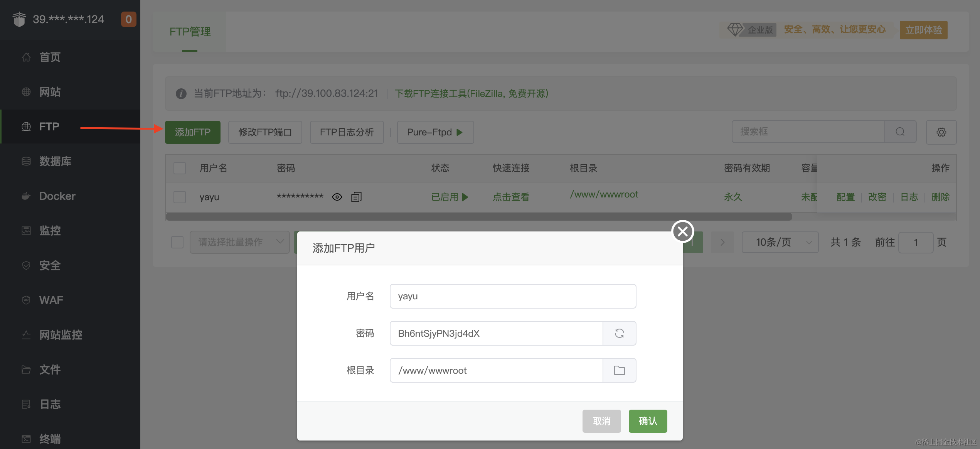This screenshot has height=449, width=980.
Task: Select all rows via header checkbox
Action: (x=179, y=168)
